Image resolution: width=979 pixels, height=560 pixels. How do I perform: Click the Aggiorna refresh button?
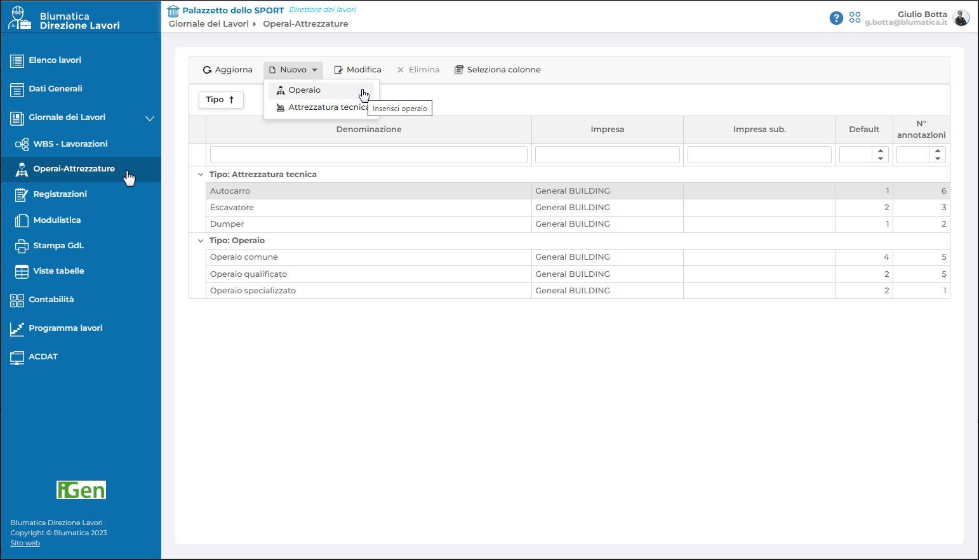(227, 70)
